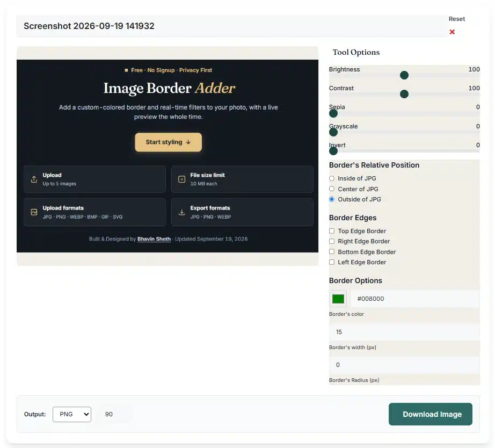Select Inside of JPG radio option
Viewport: 495px width, 448px height.
332,178
